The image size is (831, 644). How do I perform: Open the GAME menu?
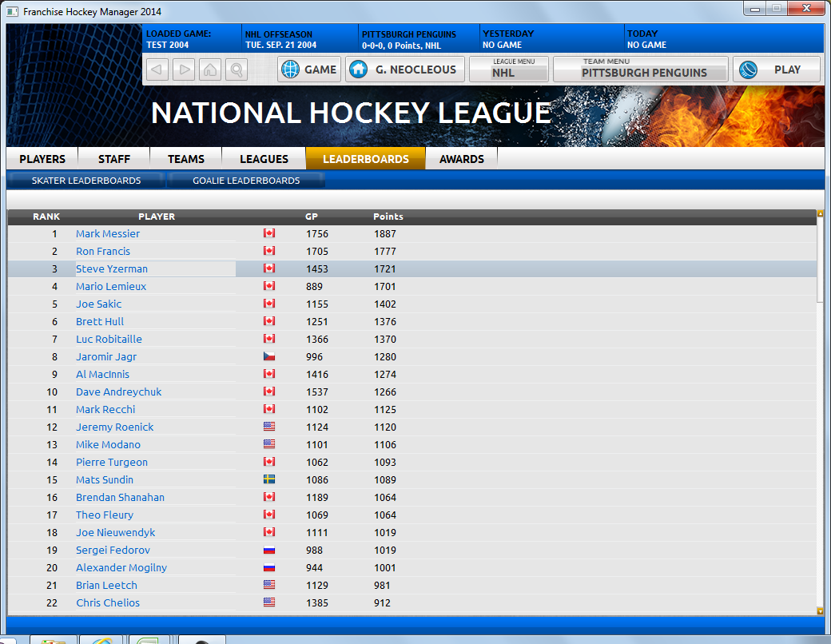[x=309, y=70]
